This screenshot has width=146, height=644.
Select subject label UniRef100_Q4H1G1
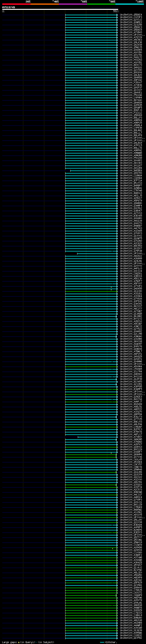click(131, 67)
